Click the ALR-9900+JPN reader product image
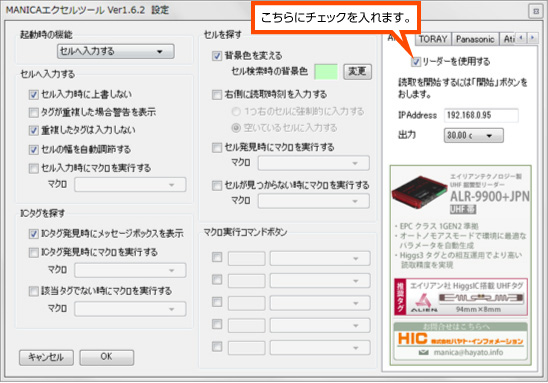This screenshot has height=383, width=548. 419,192
